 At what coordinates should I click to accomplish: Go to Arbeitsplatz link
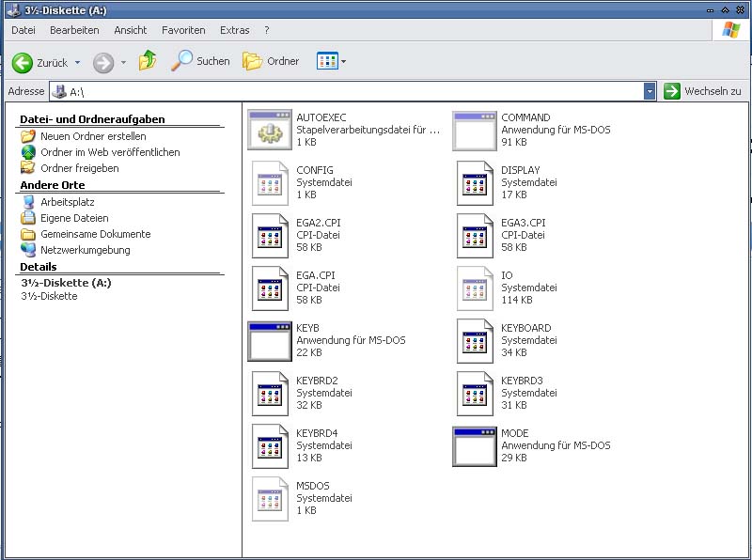point(67,202)
